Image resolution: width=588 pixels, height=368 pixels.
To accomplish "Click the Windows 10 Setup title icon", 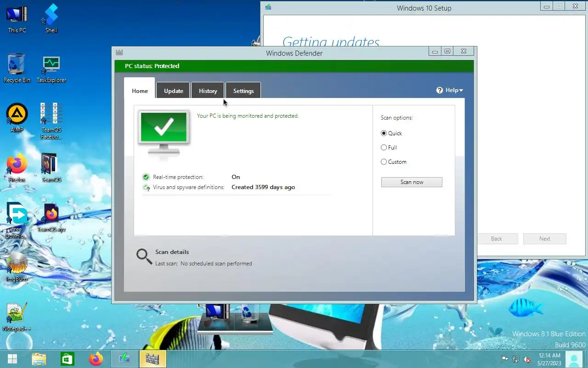I will point(268,7).
